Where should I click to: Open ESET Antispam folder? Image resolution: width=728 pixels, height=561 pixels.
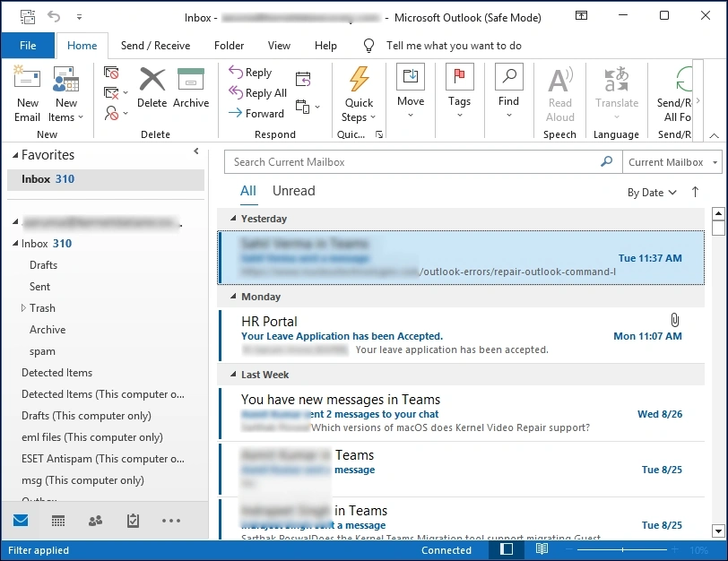[x=102, y=459]
